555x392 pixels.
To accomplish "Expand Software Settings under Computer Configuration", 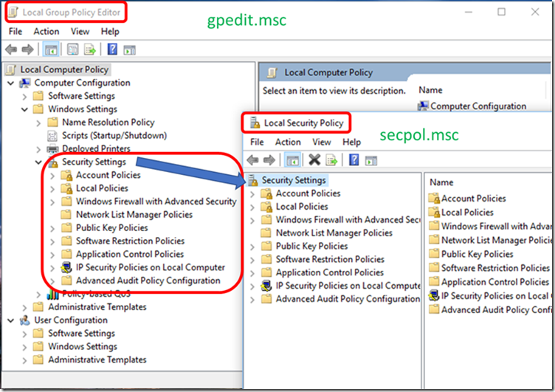I will pos(25,96).
